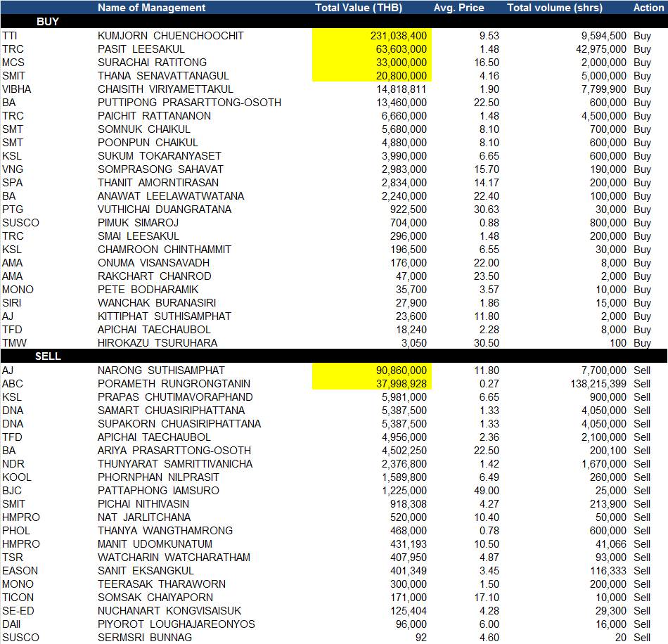Image resolution: width=668 pixels, height=644 pixels.
Task: Select name NAT JARLITCHANA
Action: click(144, 517)
